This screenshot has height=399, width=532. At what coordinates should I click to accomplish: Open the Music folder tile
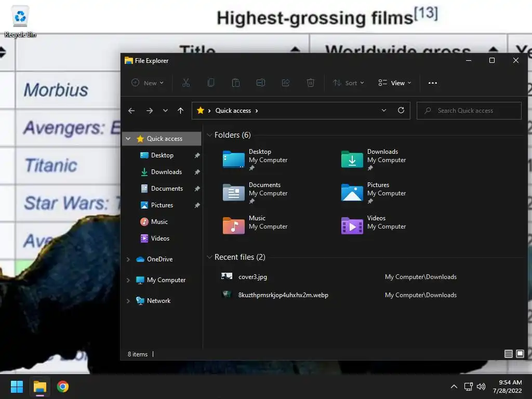[x=255, y=224]
